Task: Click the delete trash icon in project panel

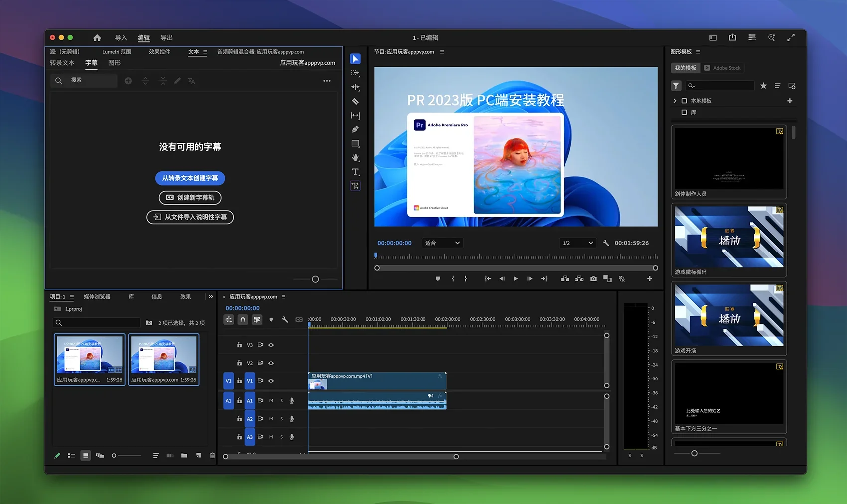Action: tap(212, 455)
